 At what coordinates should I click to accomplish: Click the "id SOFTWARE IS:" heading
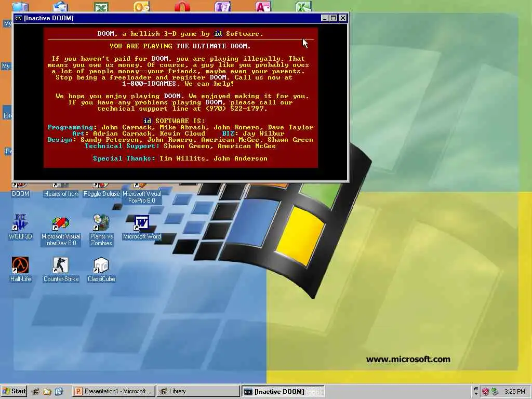174,121
